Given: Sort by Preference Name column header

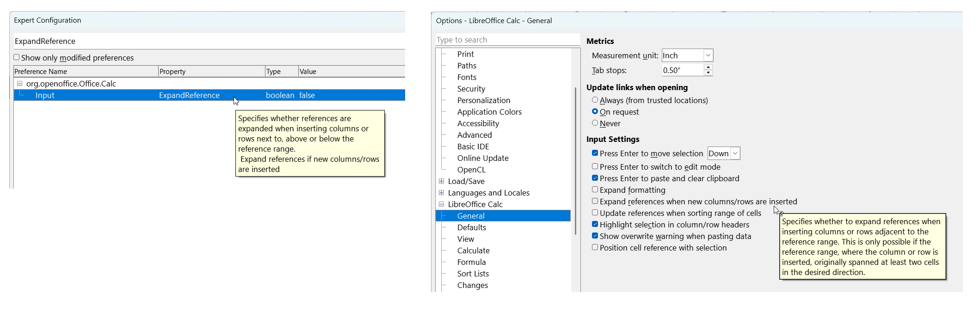Looking at the screenshot, I should click(x=86, y=72).
